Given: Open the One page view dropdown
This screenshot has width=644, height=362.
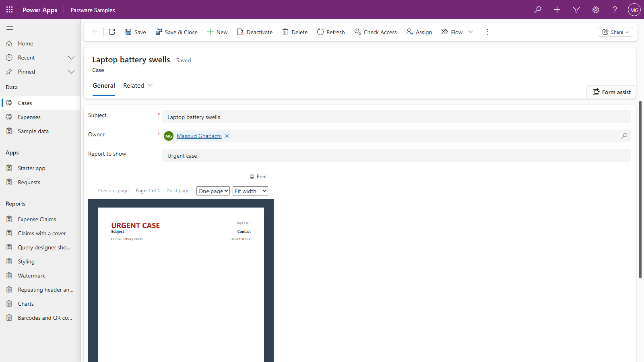Looking at the screenshot, I should 213,191.
